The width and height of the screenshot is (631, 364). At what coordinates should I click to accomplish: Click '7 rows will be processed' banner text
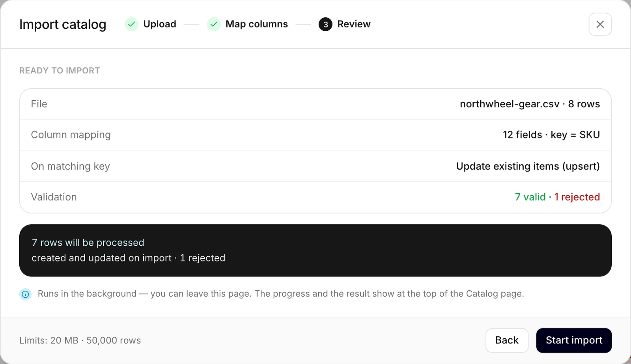tap(88, 243)
